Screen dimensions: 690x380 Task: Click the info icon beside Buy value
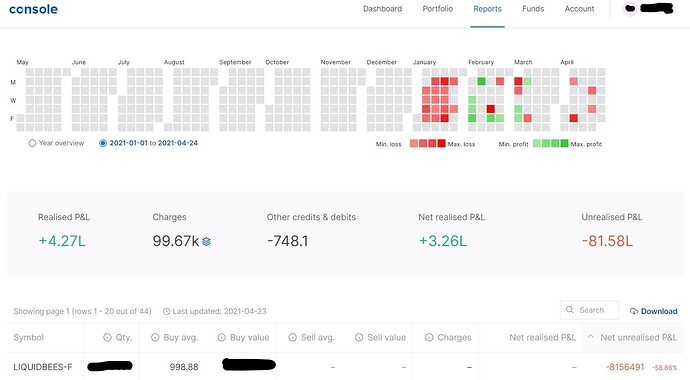point(221,337)
